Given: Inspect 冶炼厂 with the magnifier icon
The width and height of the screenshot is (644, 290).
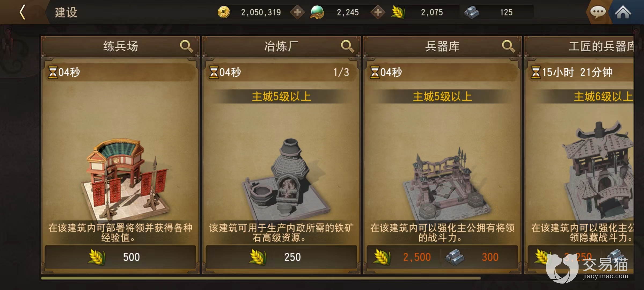Looking at the screenshot, I should [347, 46].
